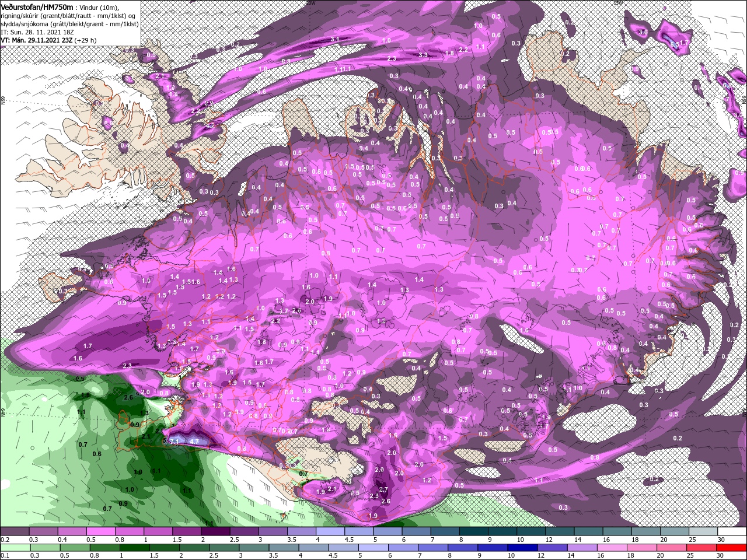Screen dimensions: 747x560
Task: Click the bright pink swatch between 0.5 and 0.8, upper scale
Action: tap(100, 531)
